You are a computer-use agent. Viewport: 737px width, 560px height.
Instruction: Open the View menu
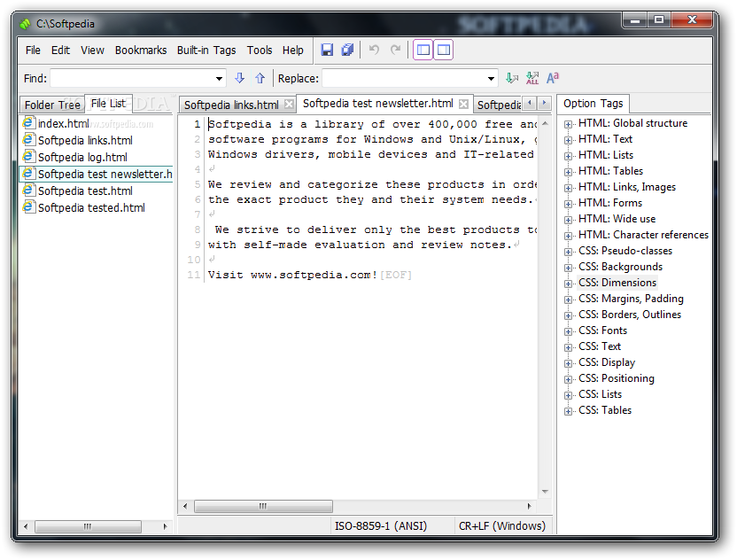[92, 51]
